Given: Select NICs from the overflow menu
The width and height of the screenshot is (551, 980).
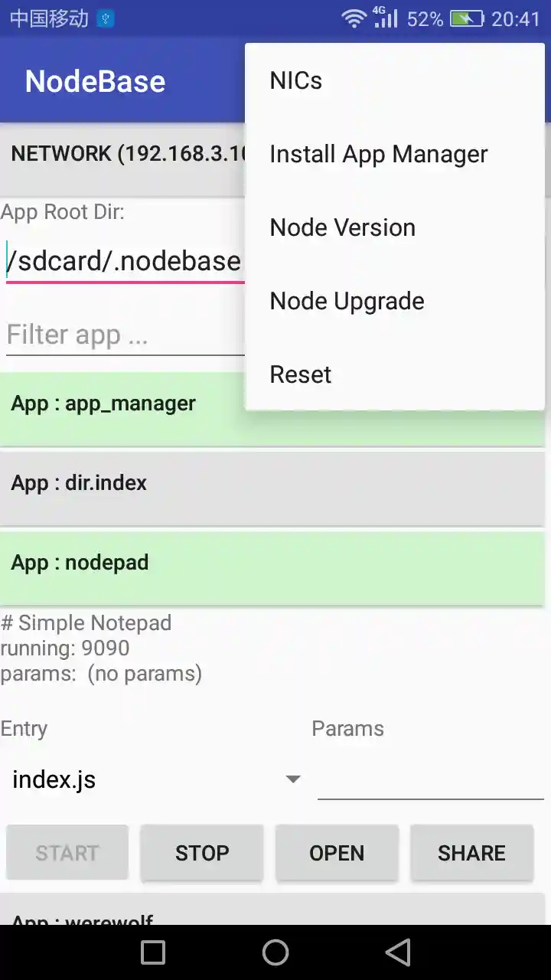Looking at the screenshot, I should pos(296,80).
